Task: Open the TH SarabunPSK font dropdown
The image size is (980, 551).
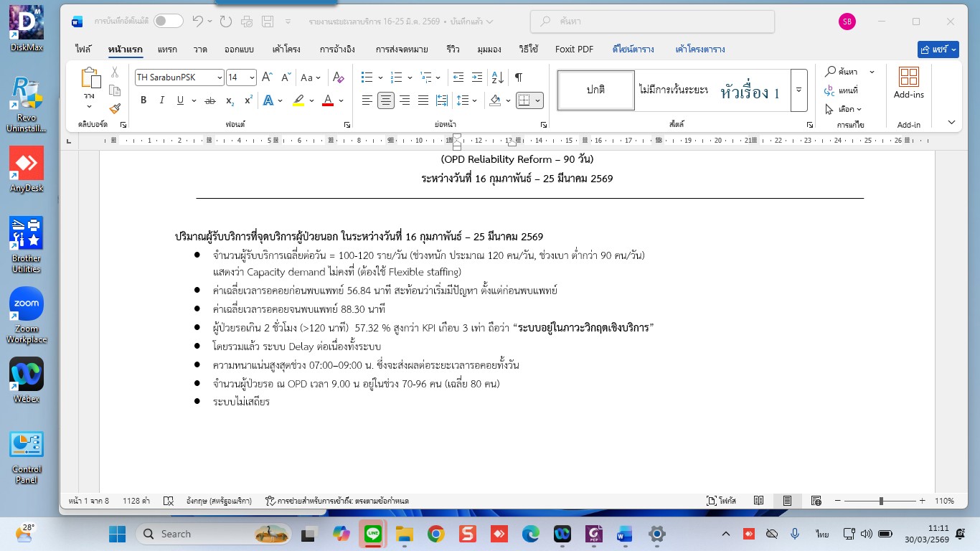Action: point(220,77)
